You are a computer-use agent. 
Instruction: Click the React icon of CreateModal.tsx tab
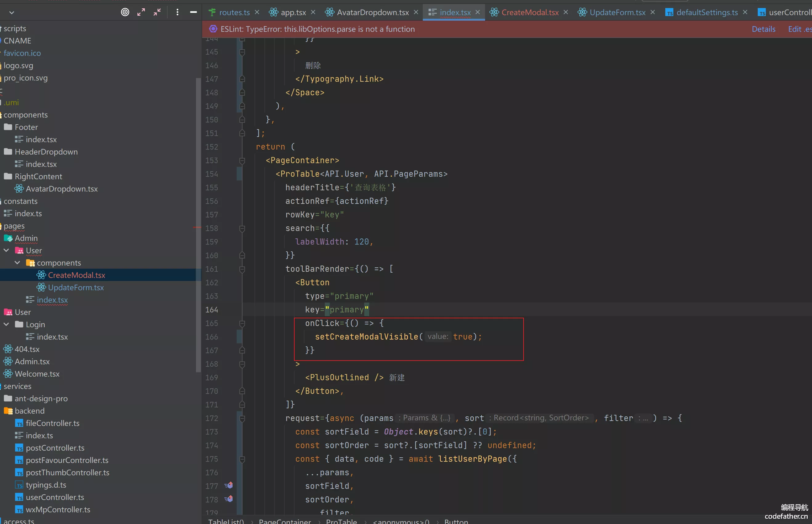pyautogui.click(x=494, y=12)
